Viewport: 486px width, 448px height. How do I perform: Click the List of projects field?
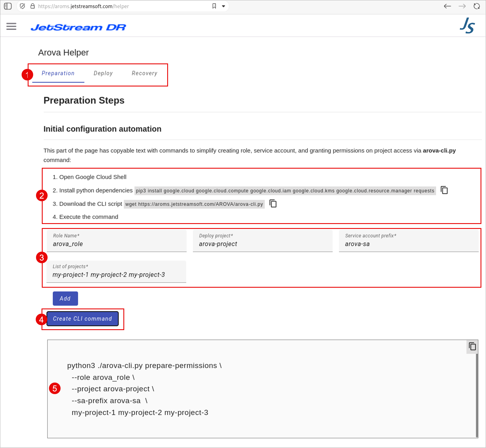tap(116, 272)
